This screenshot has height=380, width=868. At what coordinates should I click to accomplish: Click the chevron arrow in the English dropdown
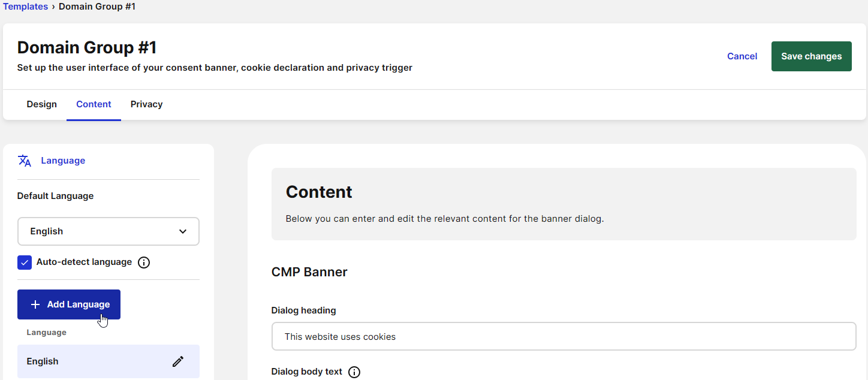point(183,231)
